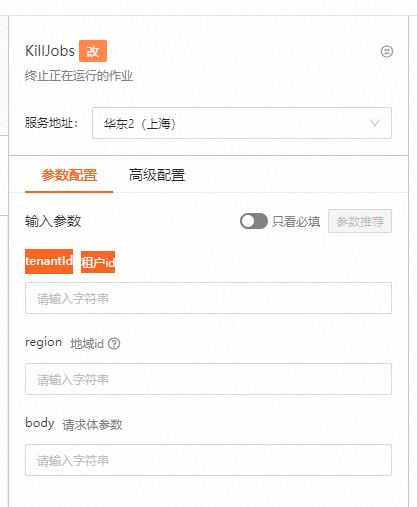Click the dropdown chevron arrow in 华东2 field

pyautogui.click(x=375, y=123)
